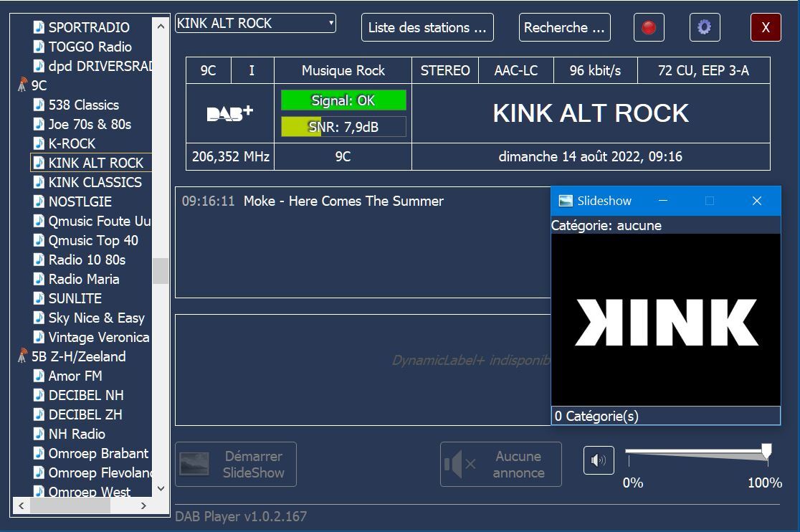Click the music note icon beside Radio 10 80s
Viewport: 800px width, 532px height.
click(39, 260)
